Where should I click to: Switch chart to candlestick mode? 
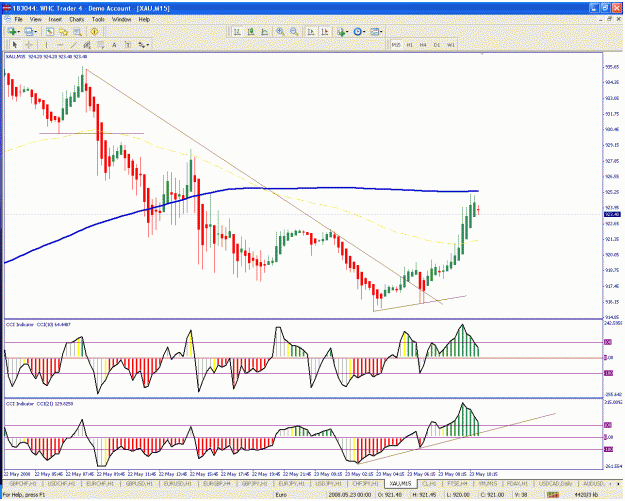click(x=251, y=31)
